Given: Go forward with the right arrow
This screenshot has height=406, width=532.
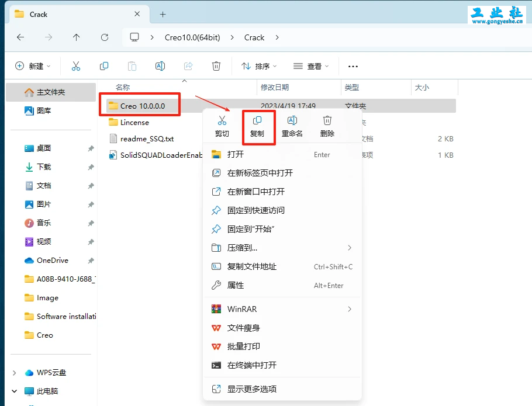Looking at the screenshot, I should [49, 37].
